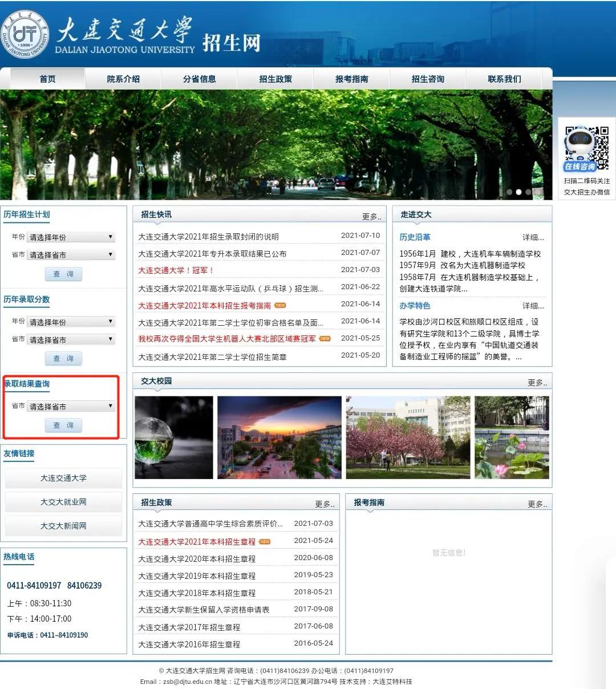Click the new badge beside 本科招生报考指南
Screen dimensions: 616x689
coord(280,305)
